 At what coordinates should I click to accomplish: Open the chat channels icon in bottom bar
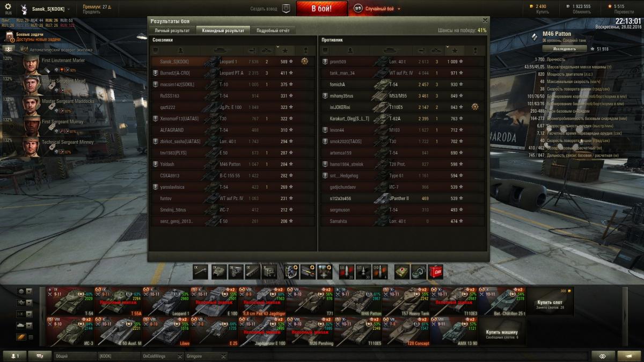[40, 356]
